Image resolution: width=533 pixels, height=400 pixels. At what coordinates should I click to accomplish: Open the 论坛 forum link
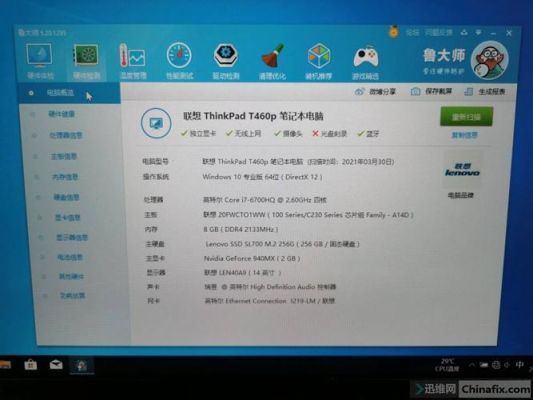point(412,33)
